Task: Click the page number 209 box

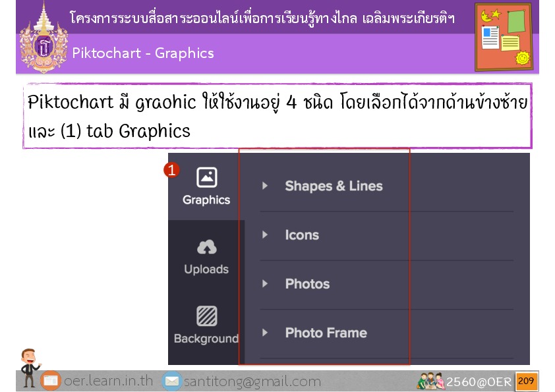Action: coord(526,381)
